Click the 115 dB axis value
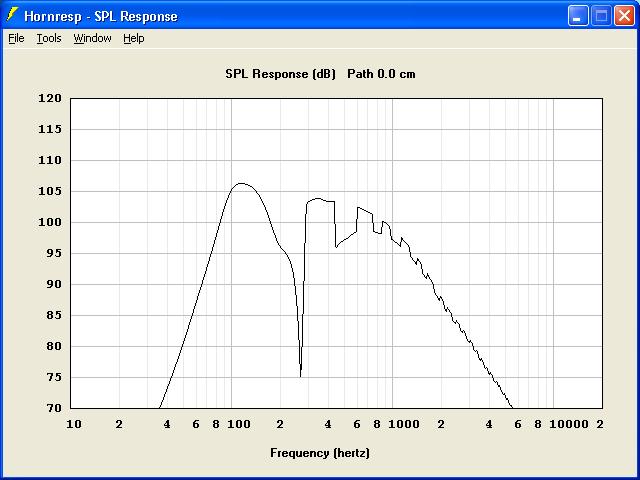640x480 pixels. tap(50, 129)
